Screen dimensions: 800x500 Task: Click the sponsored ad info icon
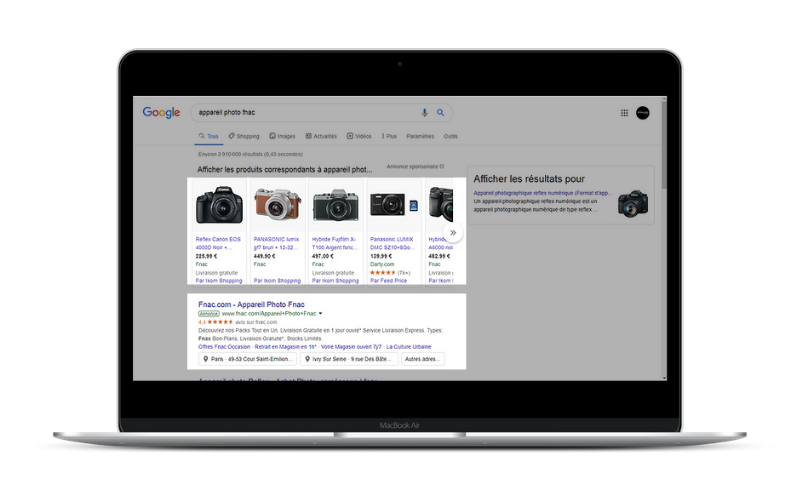(442, 167)
